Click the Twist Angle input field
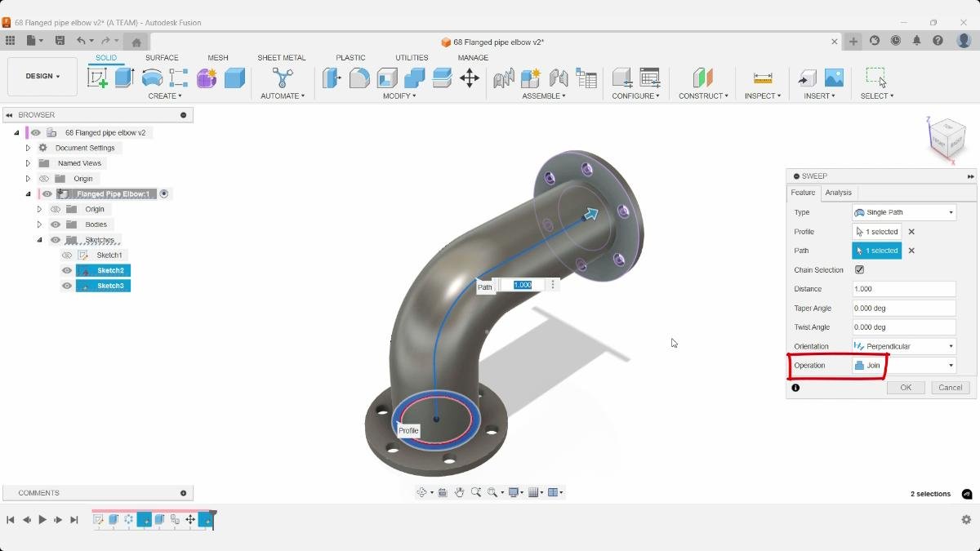The width and height of the screenshot is (980, 551). tap(904, 327)
